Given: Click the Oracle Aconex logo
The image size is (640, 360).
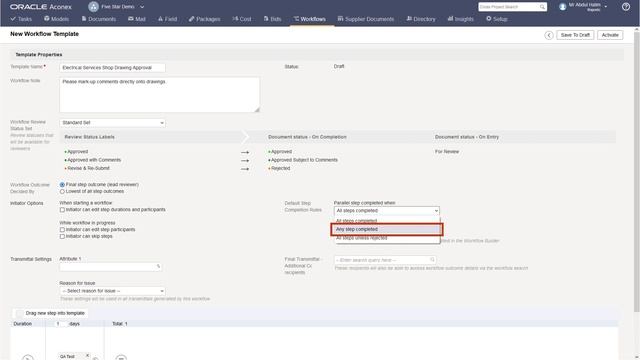Looking at the screenshot, I should coord(40,7).
